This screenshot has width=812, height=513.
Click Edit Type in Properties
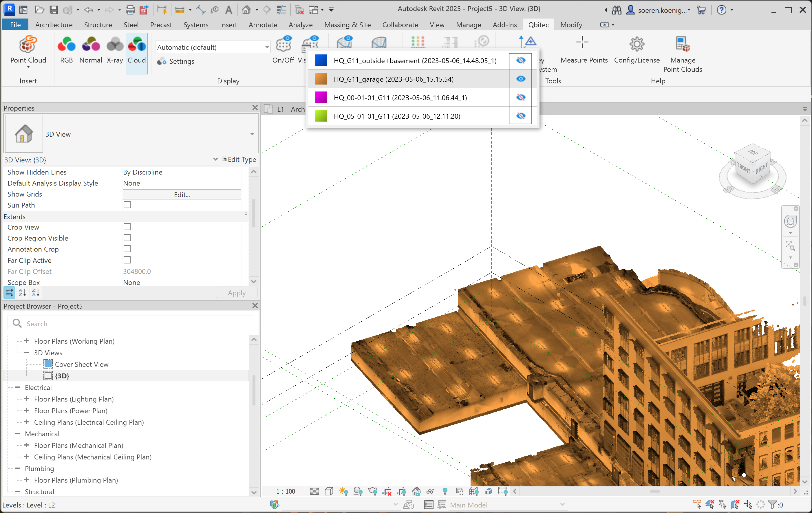238,159
